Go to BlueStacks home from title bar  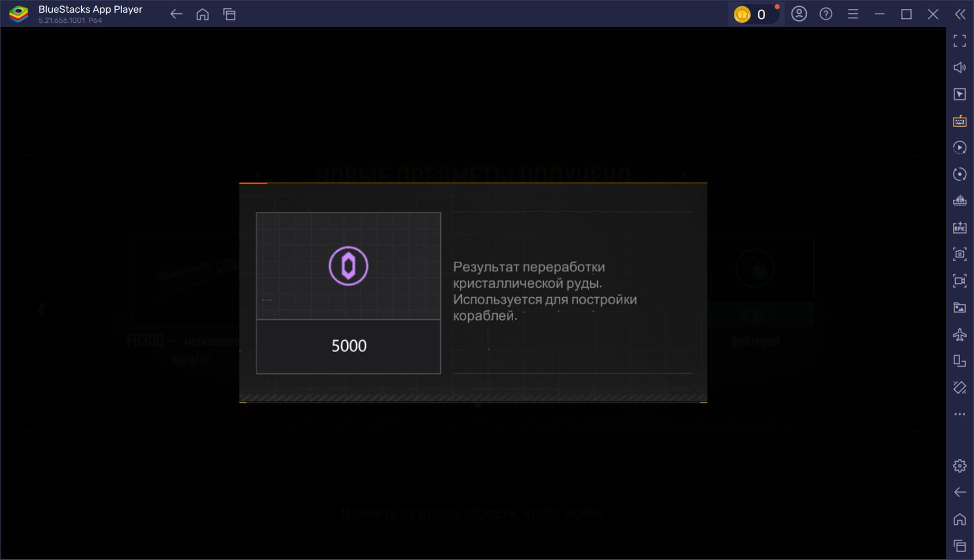(202, 14)
